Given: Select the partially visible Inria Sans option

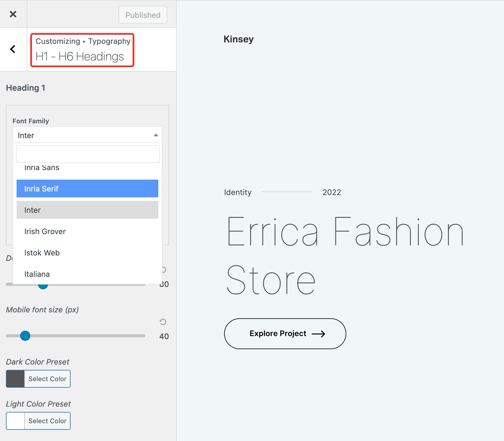Looking at the screenshot, I should click(x=87, y=168).
